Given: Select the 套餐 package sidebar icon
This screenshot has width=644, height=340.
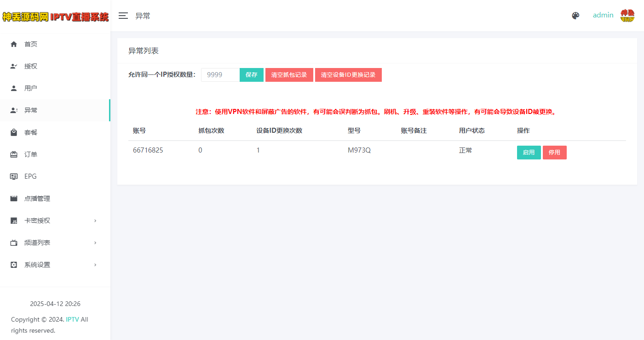Looking at the screenshot, I should pyautogui.click(x=13, y=132).
